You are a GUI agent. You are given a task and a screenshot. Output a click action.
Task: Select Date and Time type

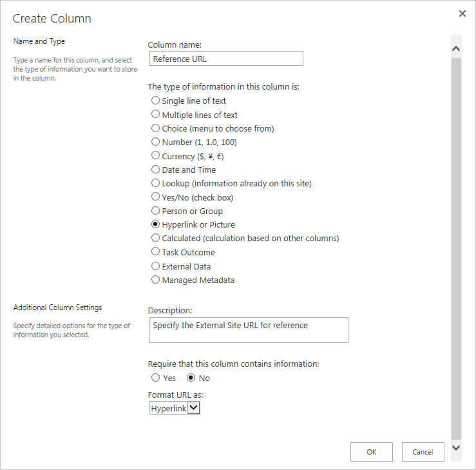(x=155, y=169)
